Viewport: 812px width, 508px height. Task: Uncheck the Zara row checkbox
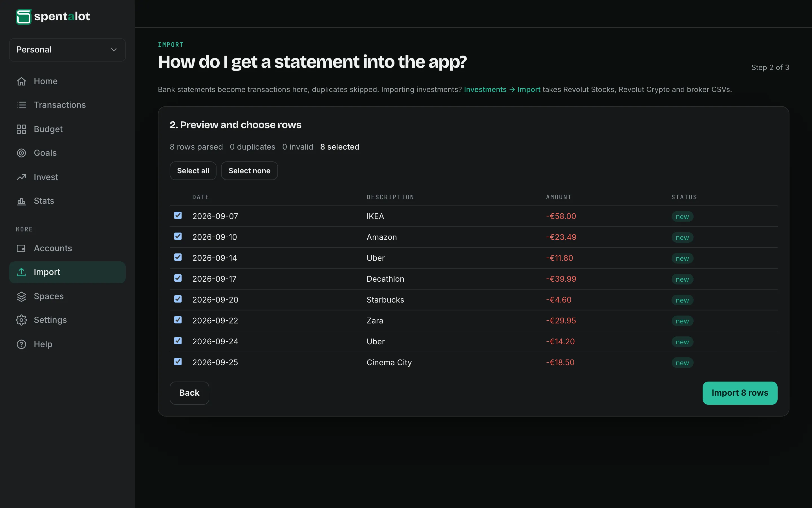click(178, 320)
